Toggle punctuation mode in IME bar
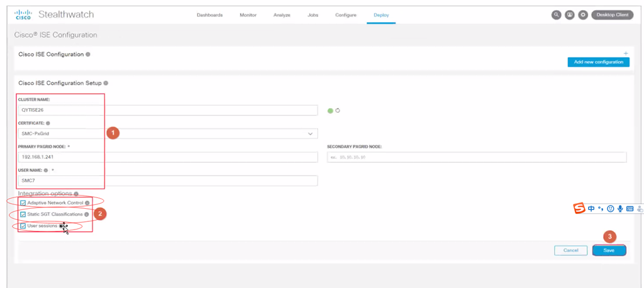This screenshot has height=288, width=644. pos(601,209)
